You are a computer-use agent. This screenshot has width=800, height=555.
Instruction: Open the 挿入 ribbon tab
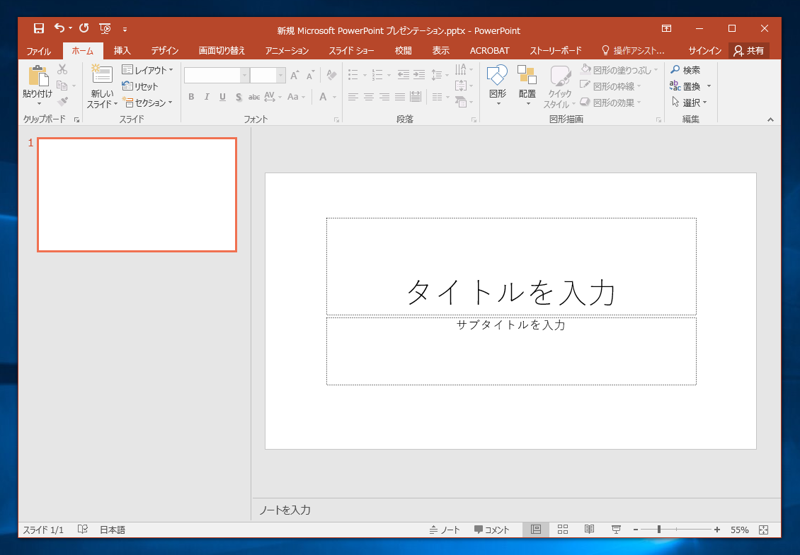click(122, 50)
